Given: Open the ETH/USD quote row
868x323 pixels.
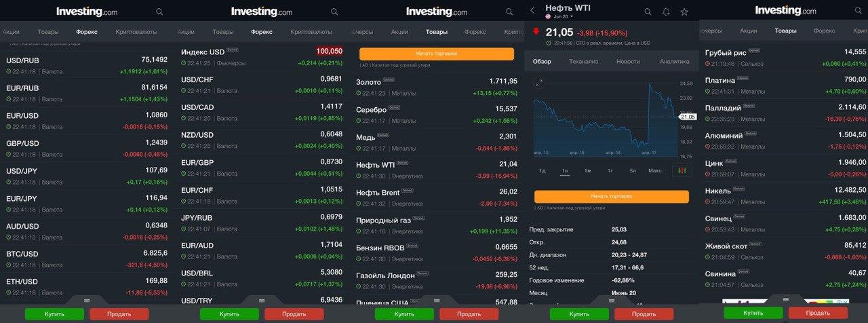Looking at the screenshot, I should point(87,286).
